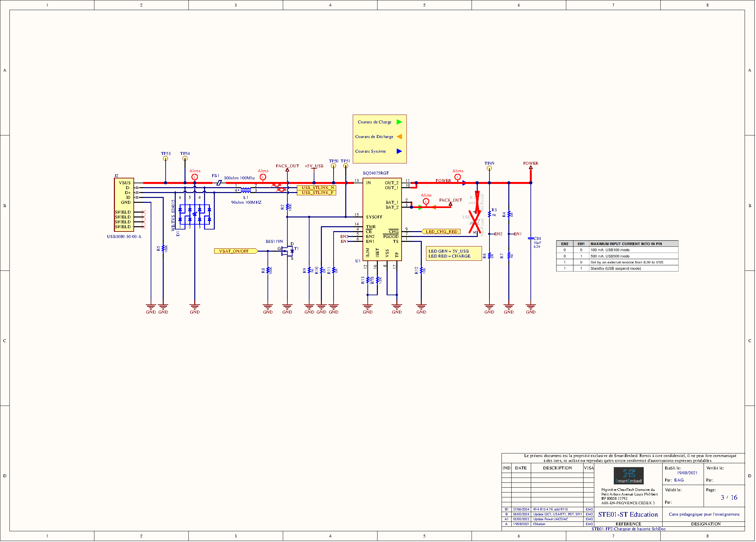The image size is (756, 542).
Task: Select the FB1 ferrite bead symbol
Action: pyautogui.click(x=219, y=183)
